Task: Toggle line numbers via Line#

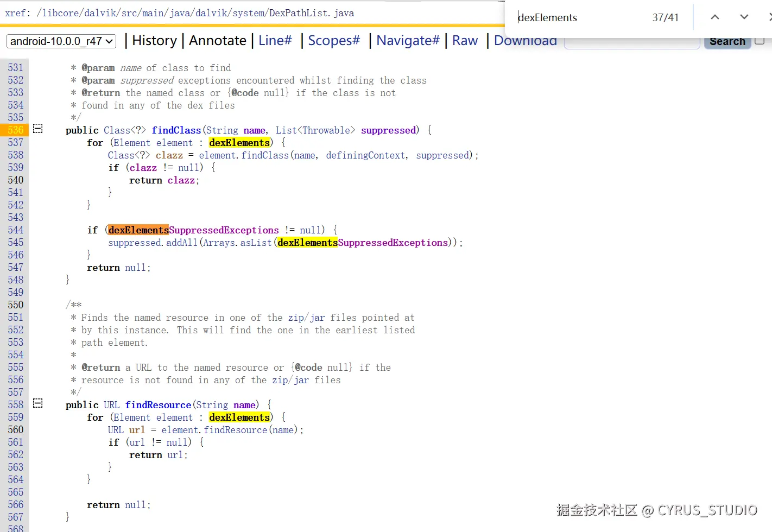Action: coord(275,40)
